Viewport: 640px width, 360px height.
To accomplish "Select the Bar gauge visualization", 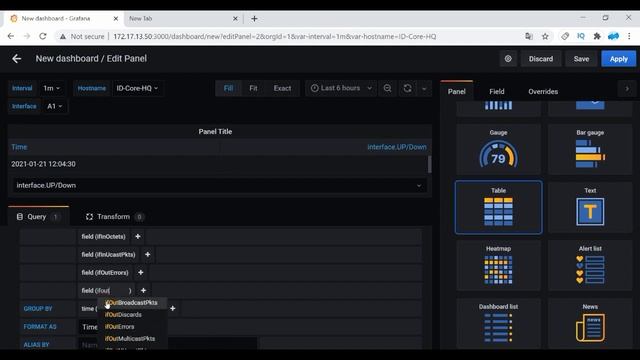I will tap(590, 149).
